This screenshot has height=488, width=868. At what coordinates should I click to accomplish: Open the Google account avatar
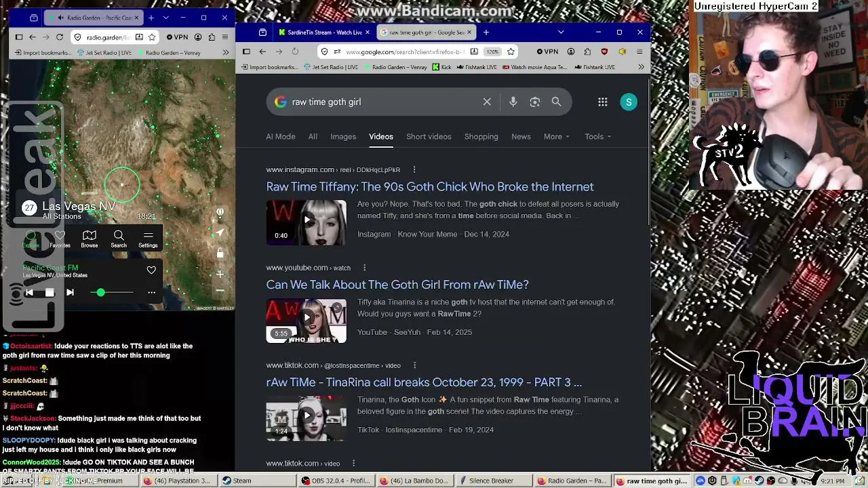click(629, 102)
